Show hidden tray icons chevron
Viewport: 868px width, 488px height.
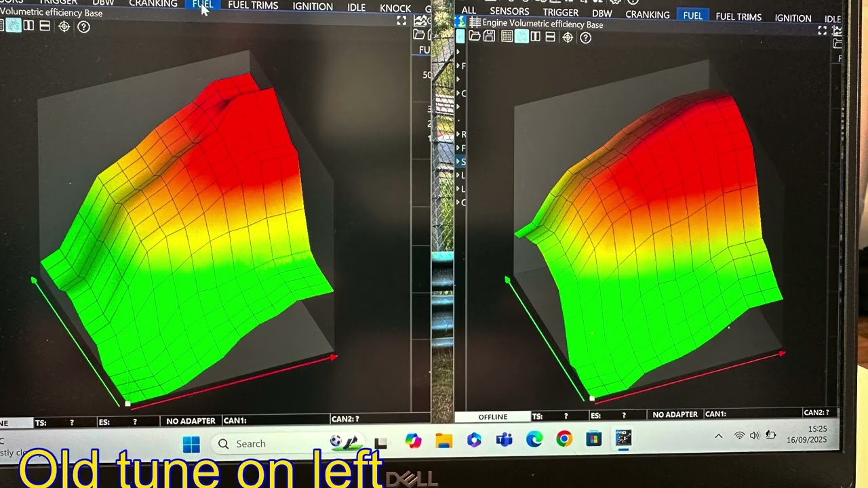pyautogui.click(x=719, y=436)
